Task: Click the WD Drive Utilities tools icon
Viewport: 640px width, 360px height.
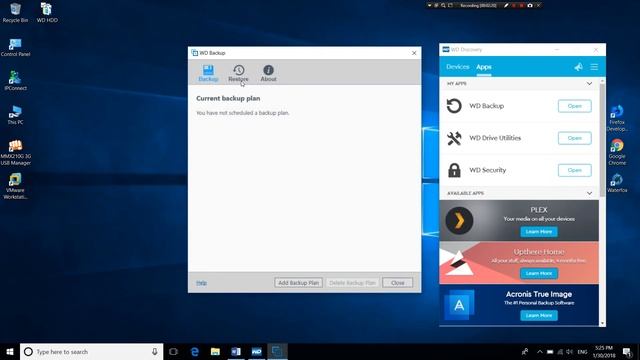Action: pos(454,138)
